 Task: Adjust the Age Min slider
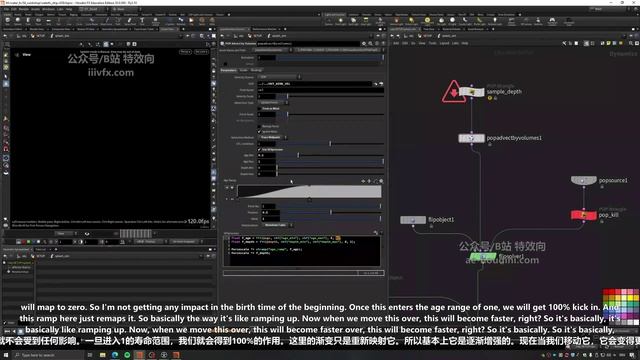pyautogui.click(x=331, y=156)
